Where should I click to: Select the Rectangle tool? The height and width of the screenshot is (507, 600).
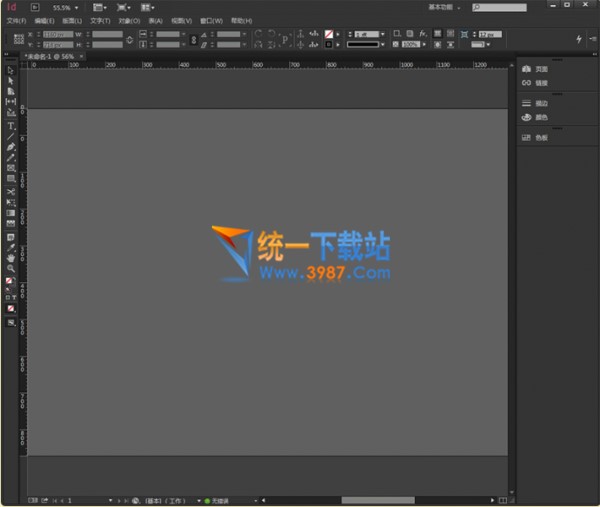(11, 179)
